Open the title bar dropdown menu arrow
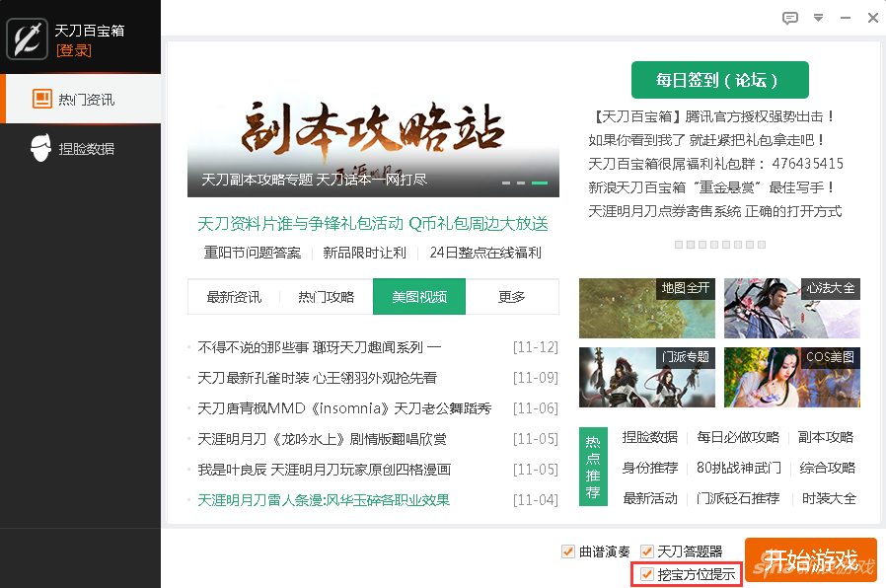This screenshot has width=886, height=588. click(818, 18)
